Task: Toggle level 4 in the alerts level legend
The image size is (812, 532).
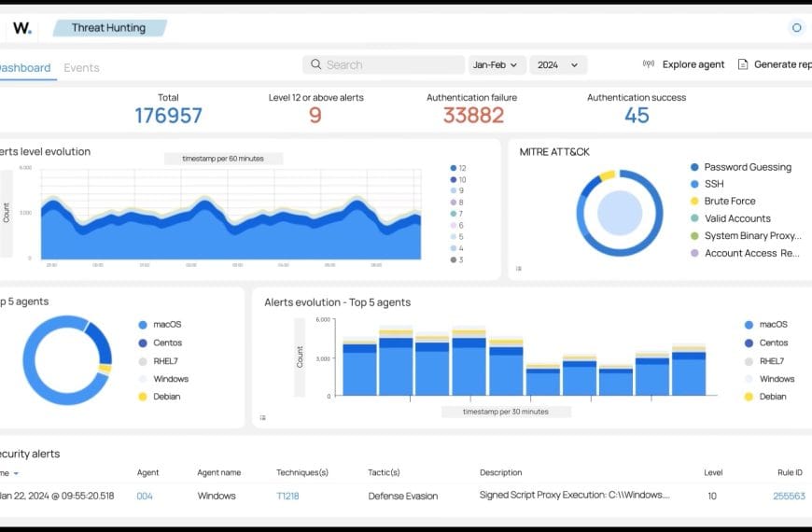Action: pyautogui.click(x=457, y=248)
